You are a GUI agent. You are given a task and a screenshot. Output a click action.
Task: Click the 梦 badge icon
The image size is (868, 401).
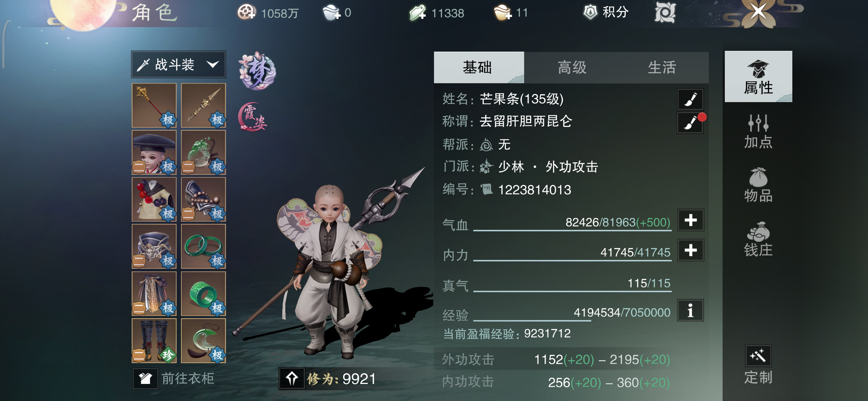tap(257, 71)
